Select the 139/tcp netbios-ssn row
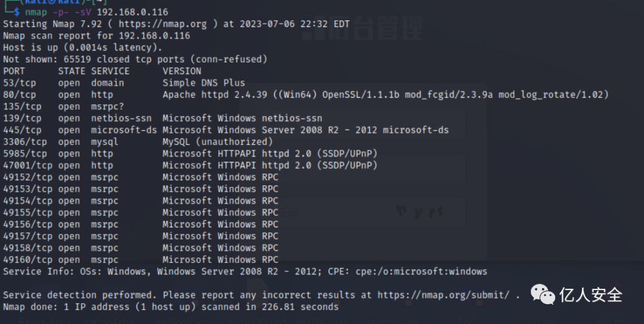Screen dimensions: 644x324 [x=163, y=119]
